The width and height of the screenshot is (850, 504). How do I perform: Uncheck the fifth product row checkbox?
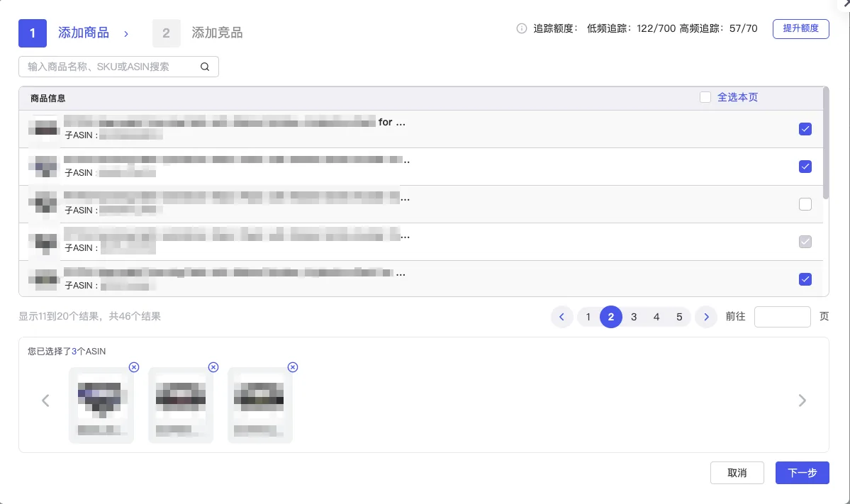tap(805, 279)
